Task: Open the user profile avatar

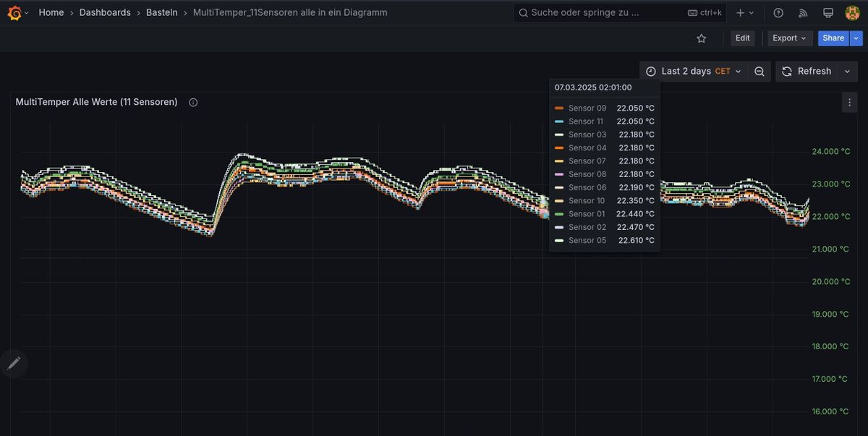Action: coord(852,12)
